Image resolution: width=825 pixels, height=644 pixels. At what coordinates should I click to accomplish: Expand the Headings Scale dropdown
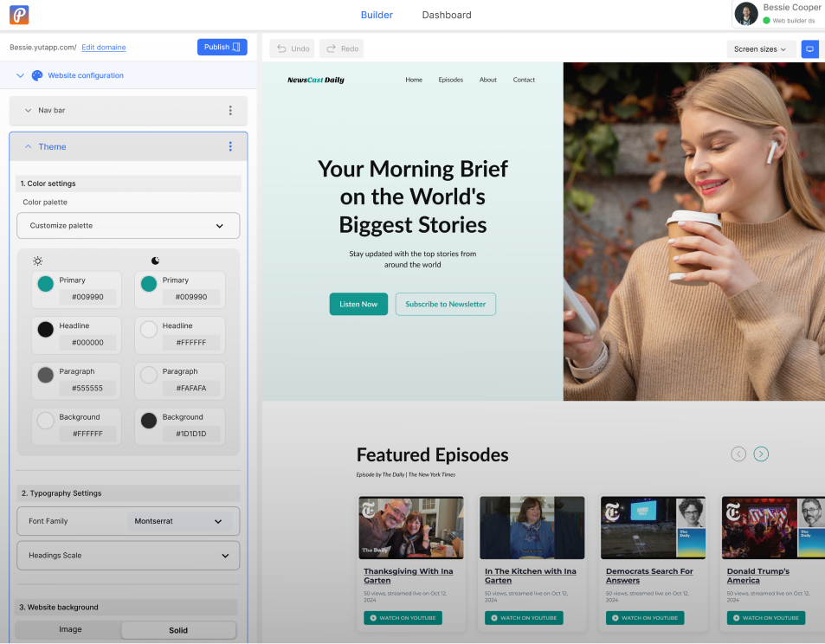point(127,555)
